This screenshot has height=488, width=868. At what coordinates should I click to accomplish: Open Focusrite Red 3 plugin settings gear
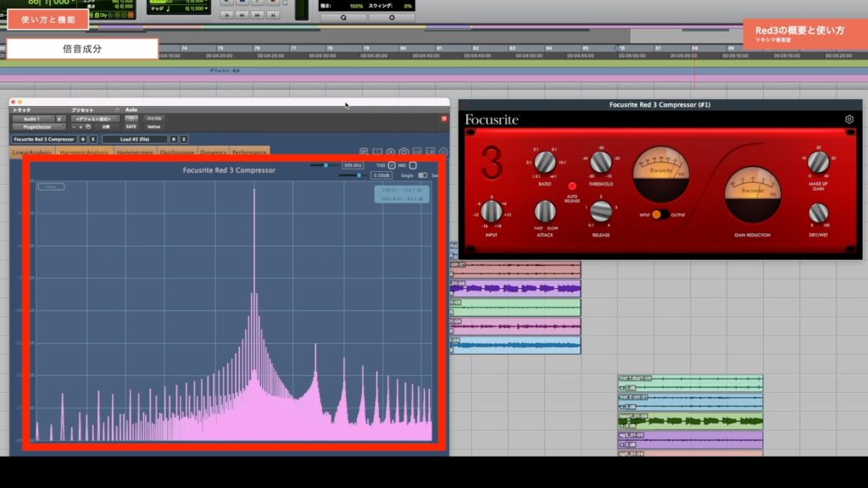tap(849, 119)
